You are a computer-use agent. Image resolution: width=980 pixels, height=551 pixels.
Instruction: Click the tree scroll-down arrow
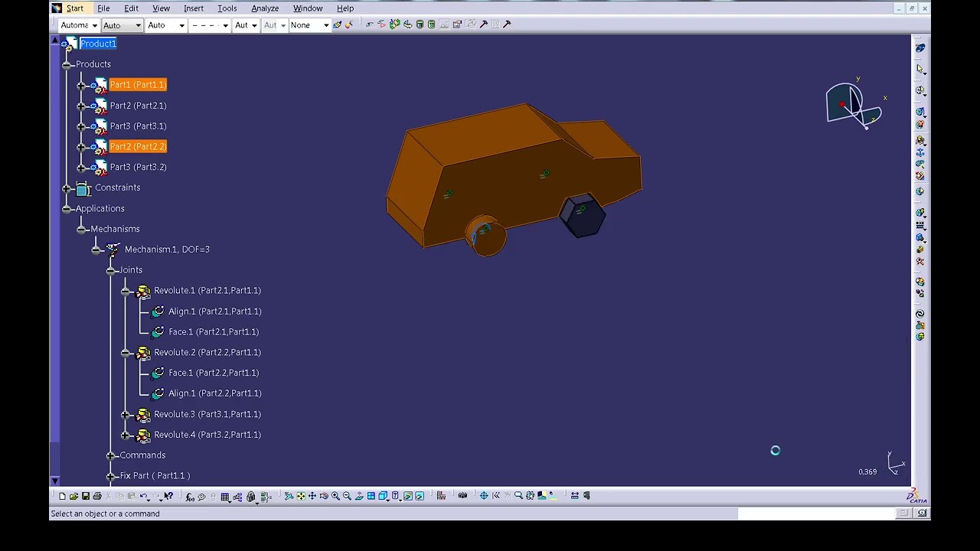54,481
